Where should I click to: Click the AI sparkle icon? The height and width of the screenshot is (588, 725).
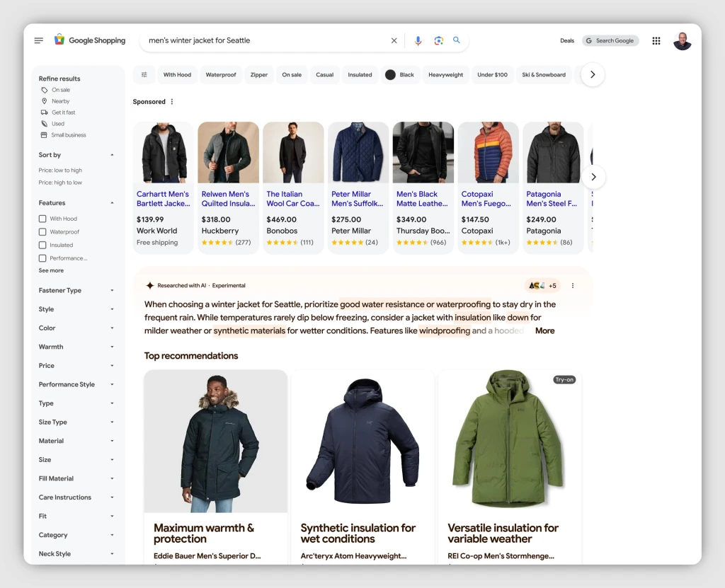[150, 286]
